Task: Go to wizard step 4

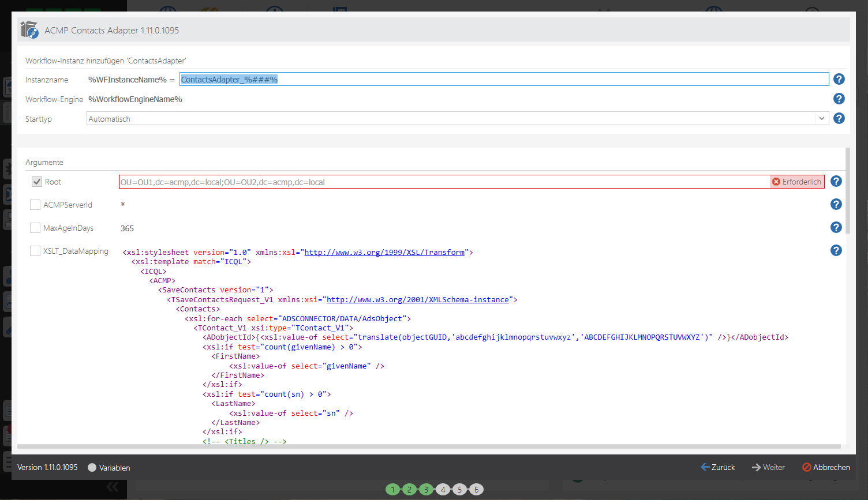Action: point(443,490)
